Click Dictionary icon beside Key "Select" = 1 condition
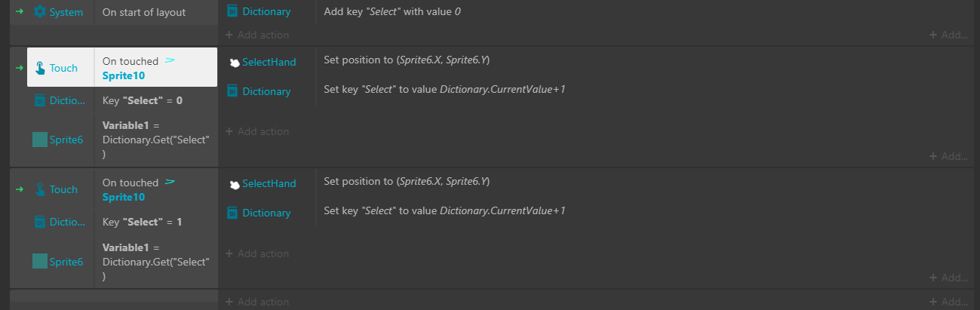The image size is (980, 310). 40,222
